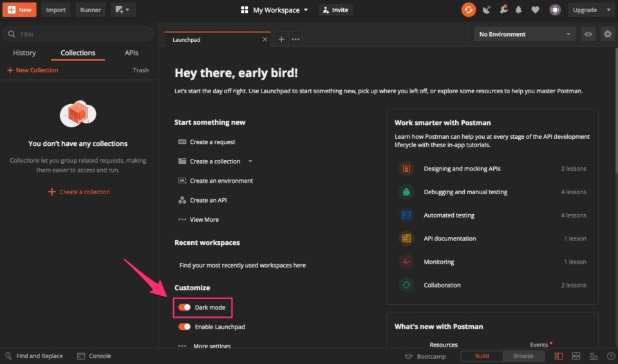This screenshot has width=618, height=364.
Task: Click the New button
Action: pos(19,10)
